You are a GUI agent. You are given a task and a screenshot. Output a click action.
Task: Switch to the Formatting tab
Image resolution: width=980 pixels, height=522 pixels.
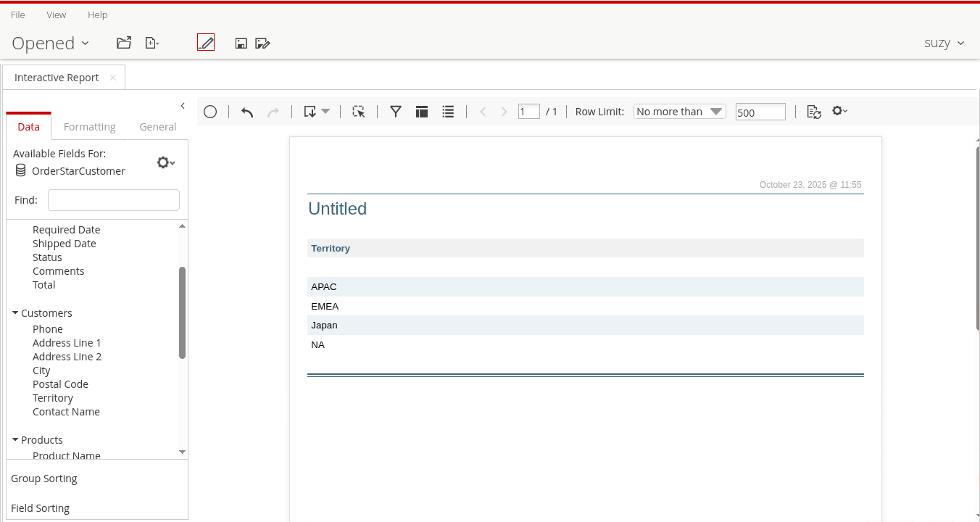click(x=89, y=127)
